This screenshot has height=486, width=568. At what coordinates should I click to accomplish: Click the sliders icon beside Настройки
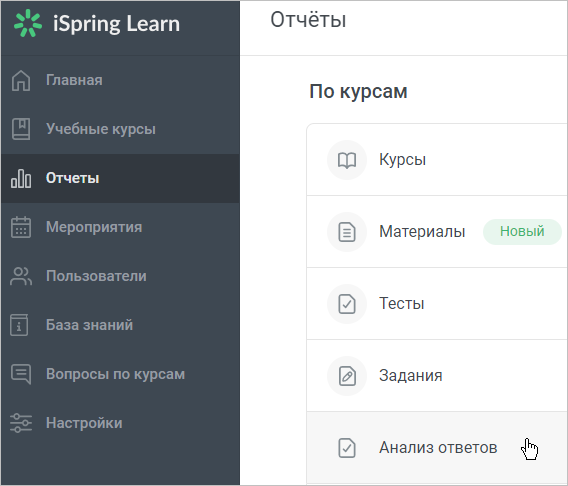(21, 423)
